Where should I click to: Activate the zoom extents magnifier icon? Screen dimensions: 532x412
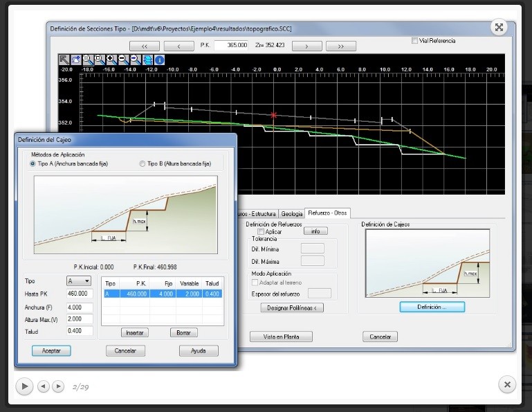pyautogui.click(x=87, y=60)
